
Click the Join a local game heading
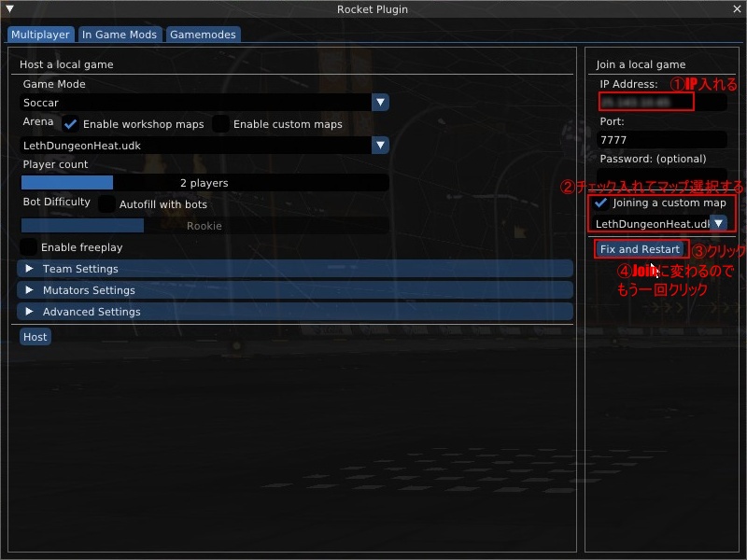641,64
